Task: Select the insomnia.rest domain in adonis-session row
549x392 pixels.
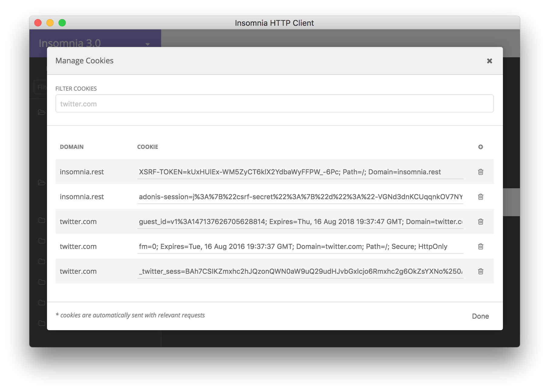Action: tap(82, 197)
